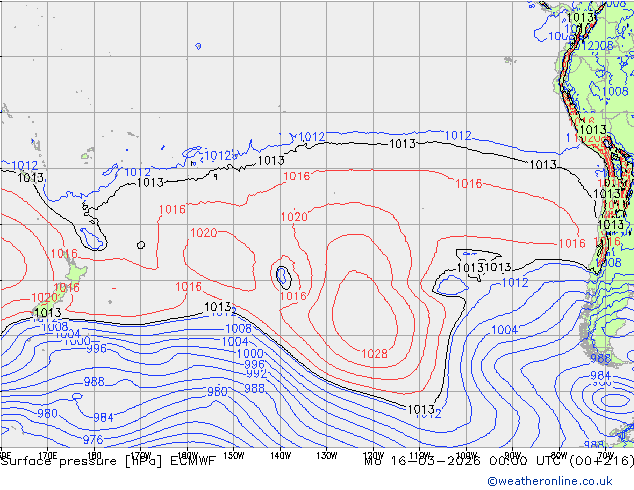Viewport: 634px width, 490px height.
Task: Click the red 1020 label on New Zealand's South Island
Action: pos(44,298)
